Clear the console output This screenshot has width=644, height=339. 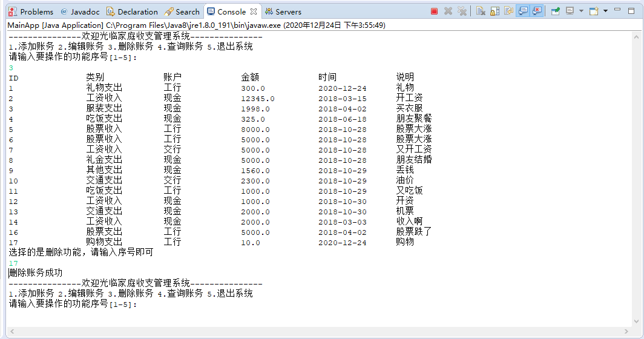point(481,12)
